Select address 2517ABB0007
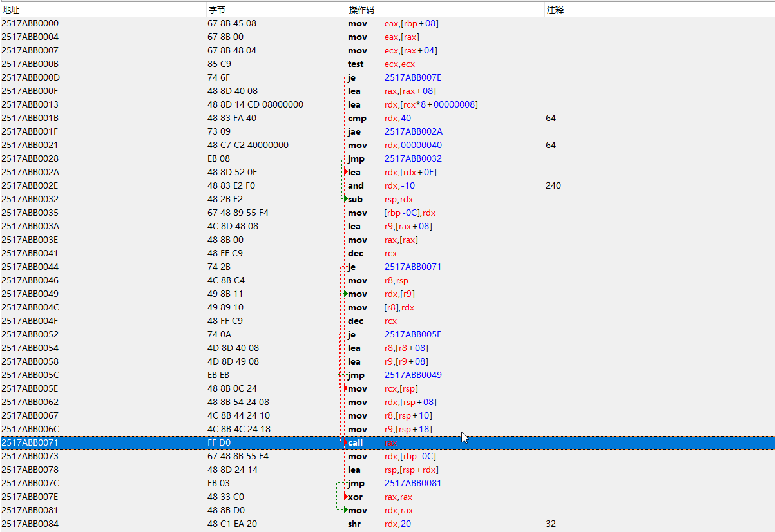 tap(30, 50)
